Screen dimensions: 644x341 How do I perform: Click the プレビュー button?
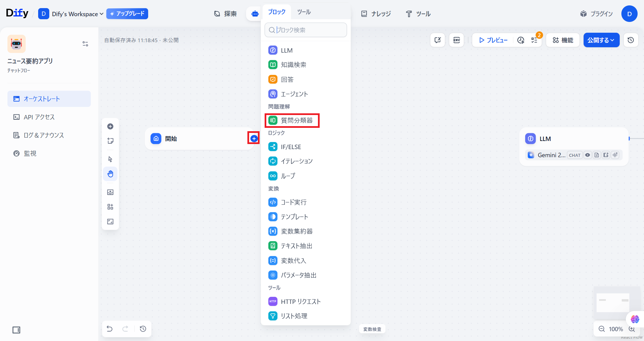(x=493, y=40)
